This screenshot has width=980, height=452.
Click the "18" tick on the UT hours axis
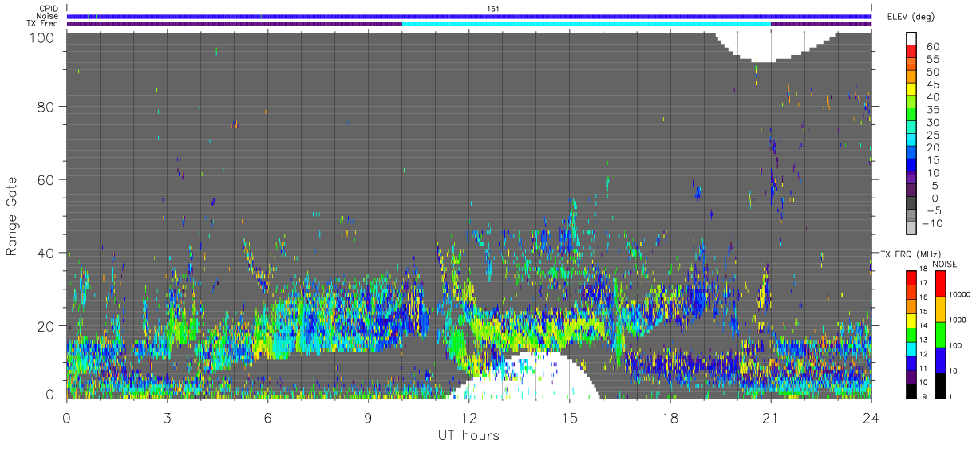tap(670, 418)
